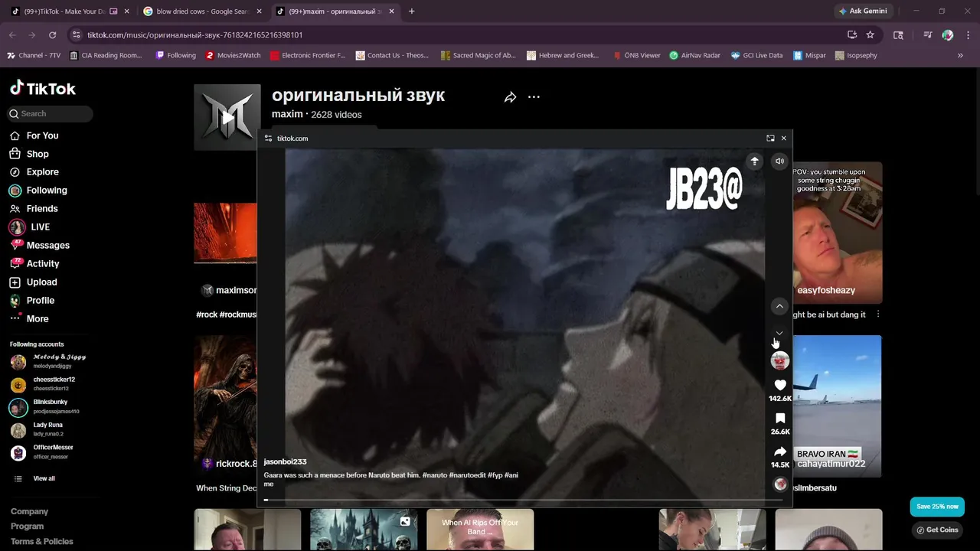Click upward arrow button in player
980x551 pixels.
[x=754, y=161]
